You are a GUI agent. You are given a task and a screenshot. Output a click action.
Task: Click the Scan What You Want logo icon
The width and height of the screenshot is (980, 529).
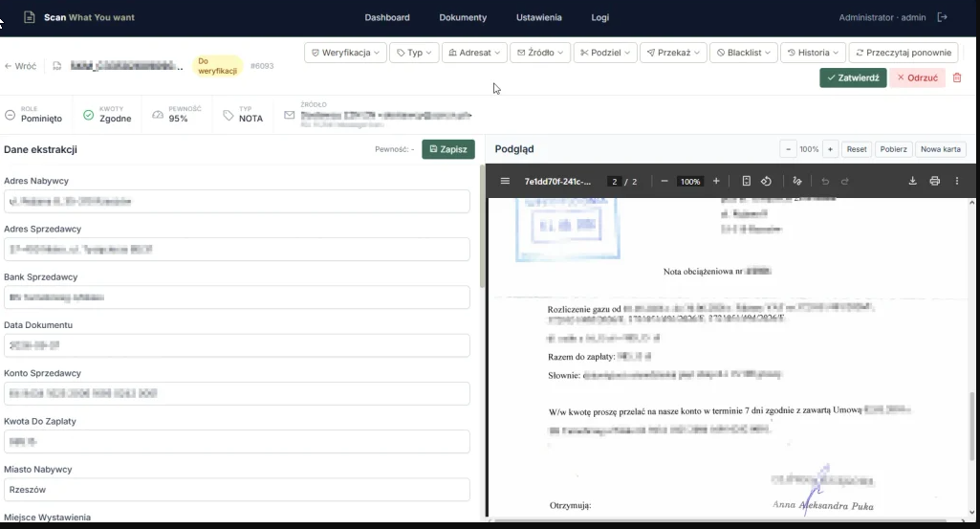pos(29,17)
